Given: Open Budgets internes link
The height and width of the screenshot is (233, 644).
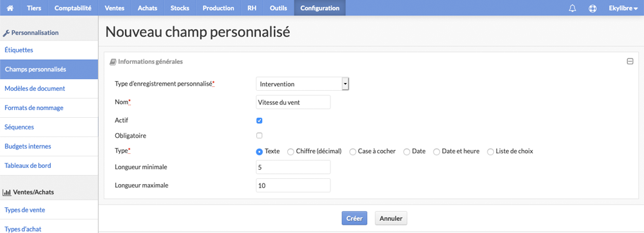Looking at the screenshot, I should tap(49, 147).
